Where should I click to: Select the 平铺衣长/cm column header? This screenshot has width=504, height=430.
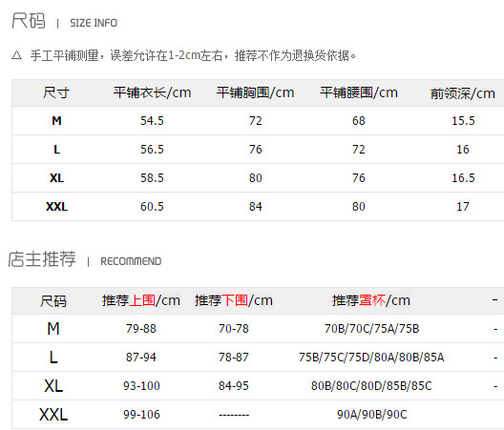click(152, 92)
